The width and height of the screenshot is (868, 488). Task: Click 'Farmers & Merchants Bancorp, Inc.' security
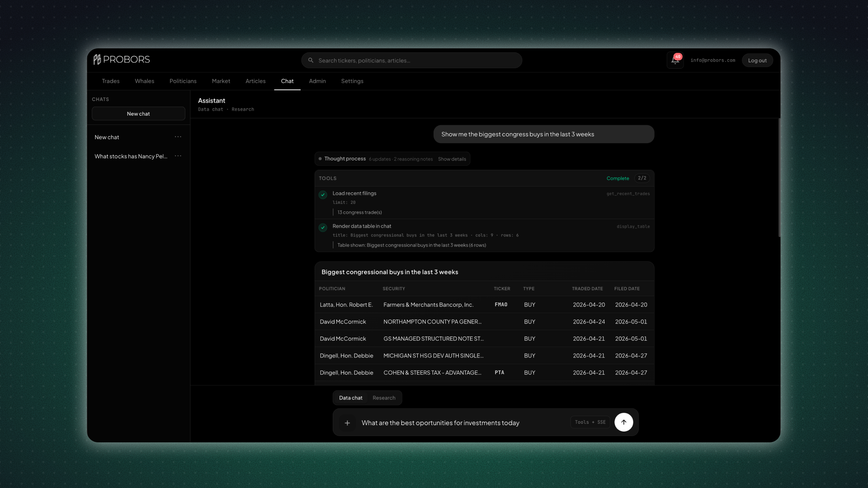point(429,305)
